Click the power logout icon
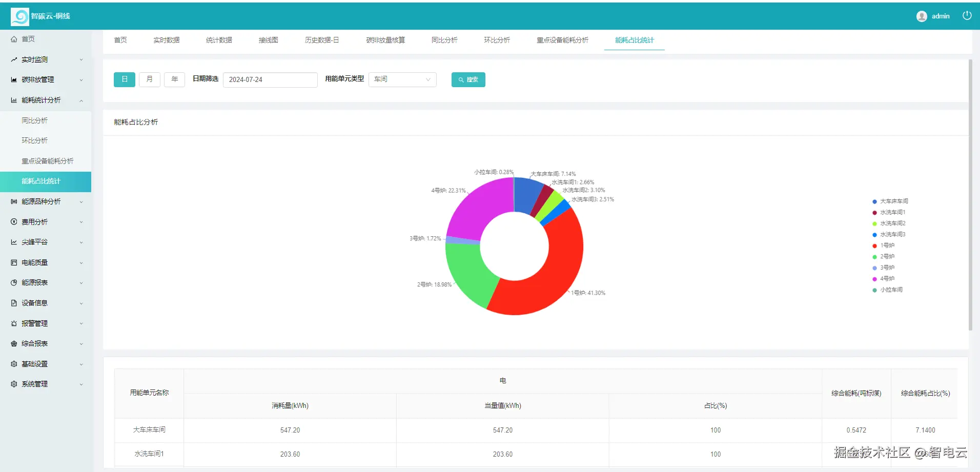The width and height of the screenshot is (980, 472). [967, 16]
